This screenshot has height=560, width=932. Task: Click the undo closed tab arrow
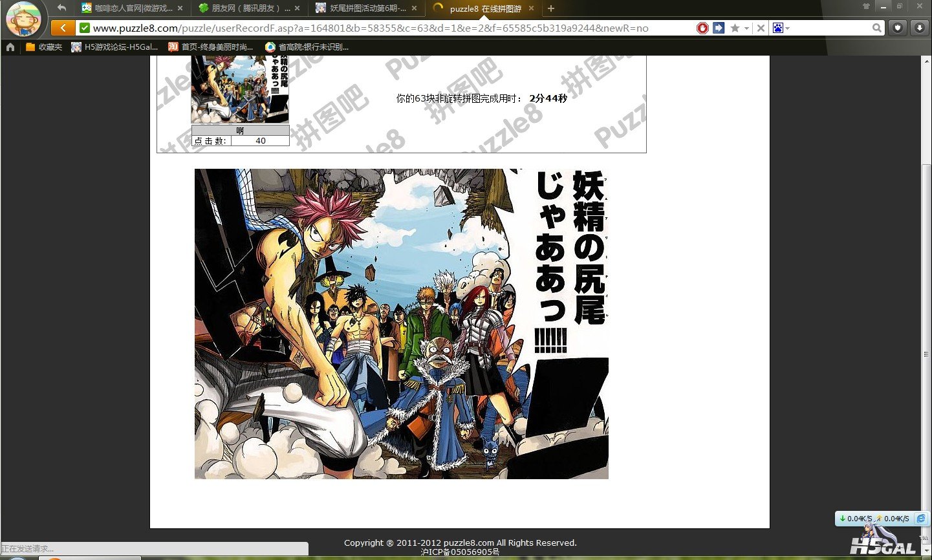[61, 8]
